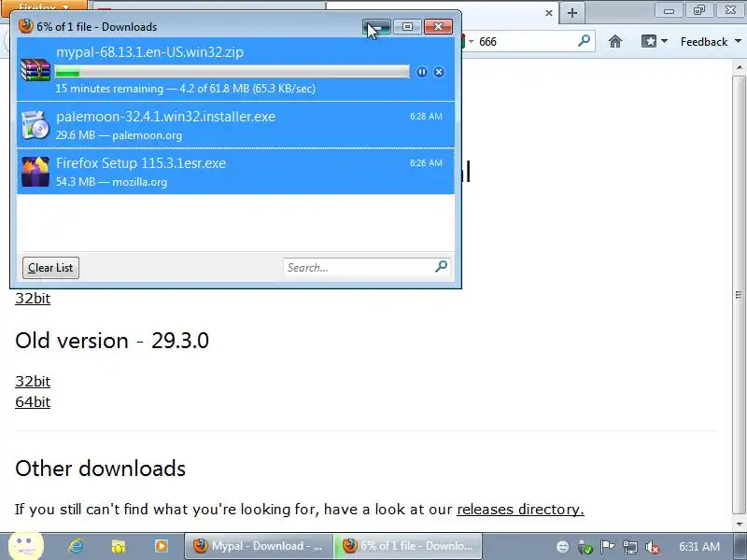
Task: Click the 15 minutes remaining status text
Action: pos(185,89)
